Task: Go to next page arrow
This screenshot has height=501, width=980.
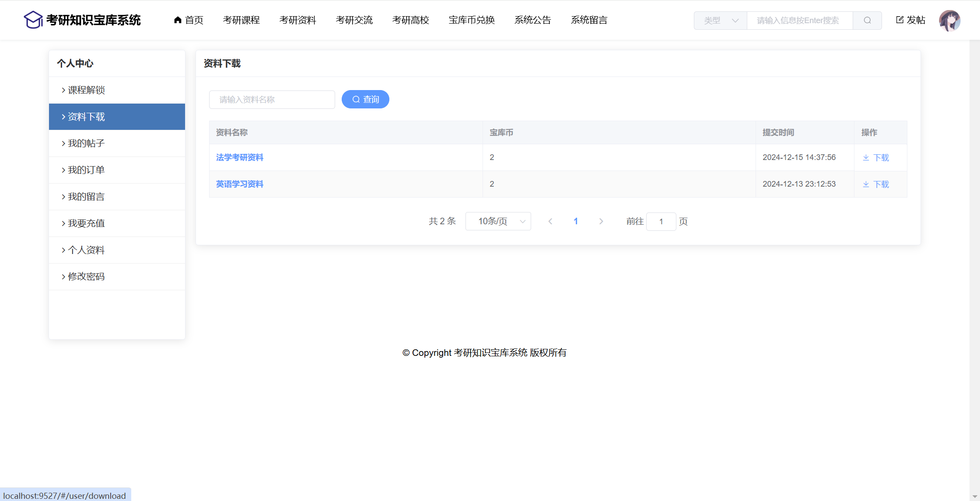Action: click(x=601, y=221)
